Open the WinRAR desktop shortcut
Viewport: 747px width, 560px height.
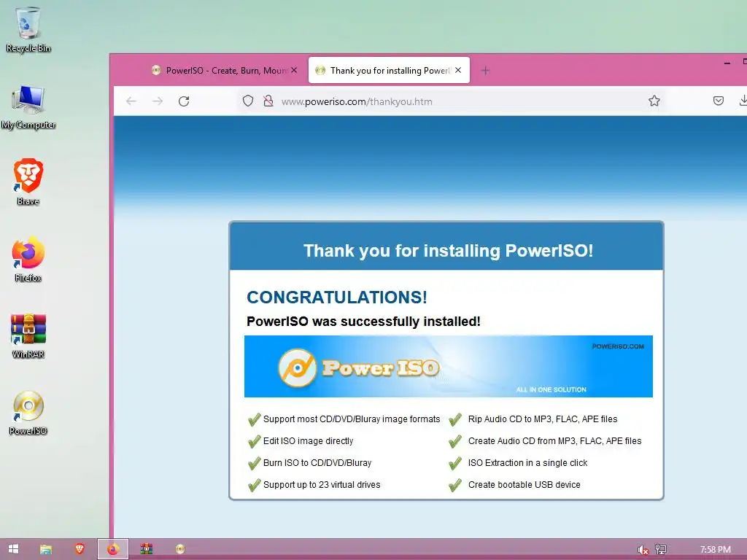coord(28,335)
